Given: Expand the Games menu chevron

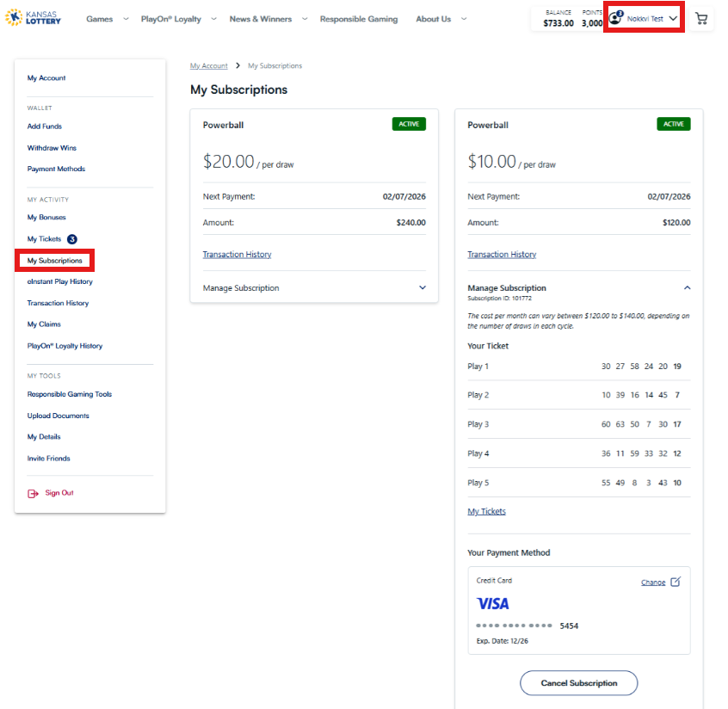Looking at the screenshot, I should [x=126, y=19].
